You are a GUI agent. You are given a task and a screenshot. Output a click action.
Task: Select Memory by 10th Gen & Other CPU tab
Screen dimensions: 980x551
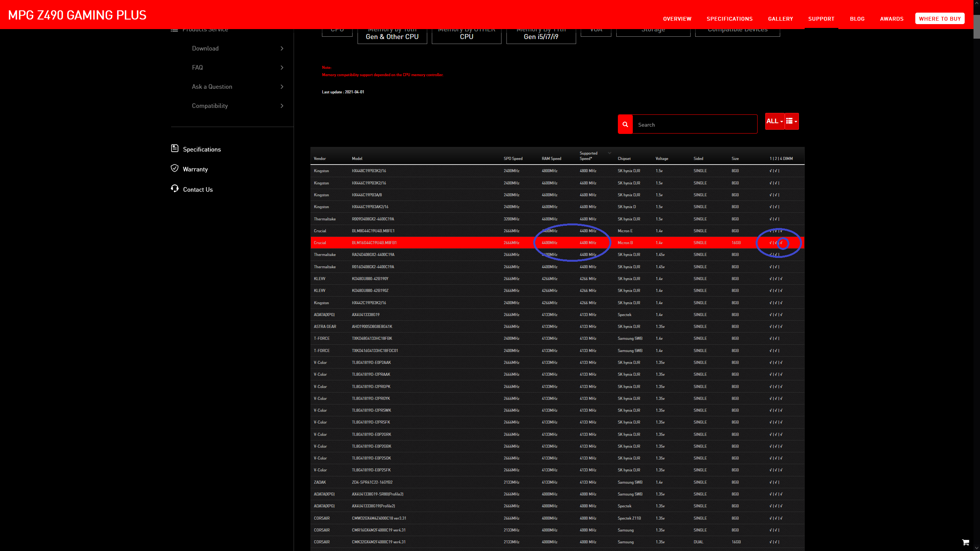point(392,36)
